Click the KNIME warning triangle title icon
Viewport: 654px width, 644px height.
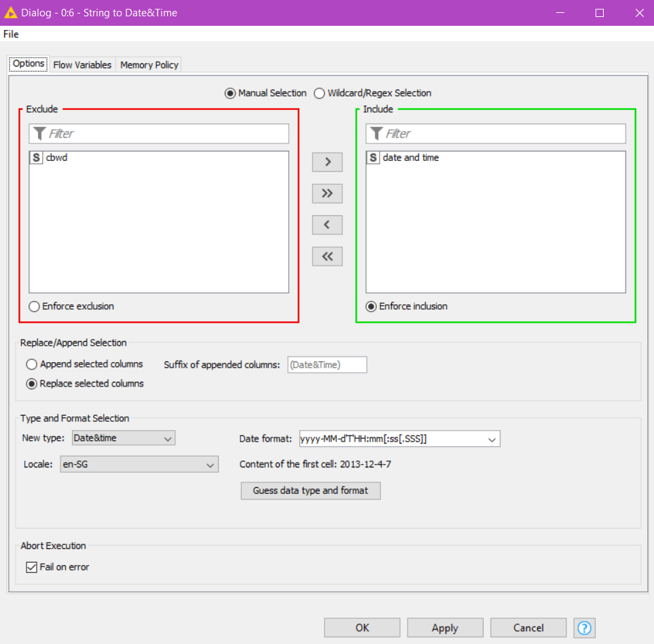(x=11, y=13)
